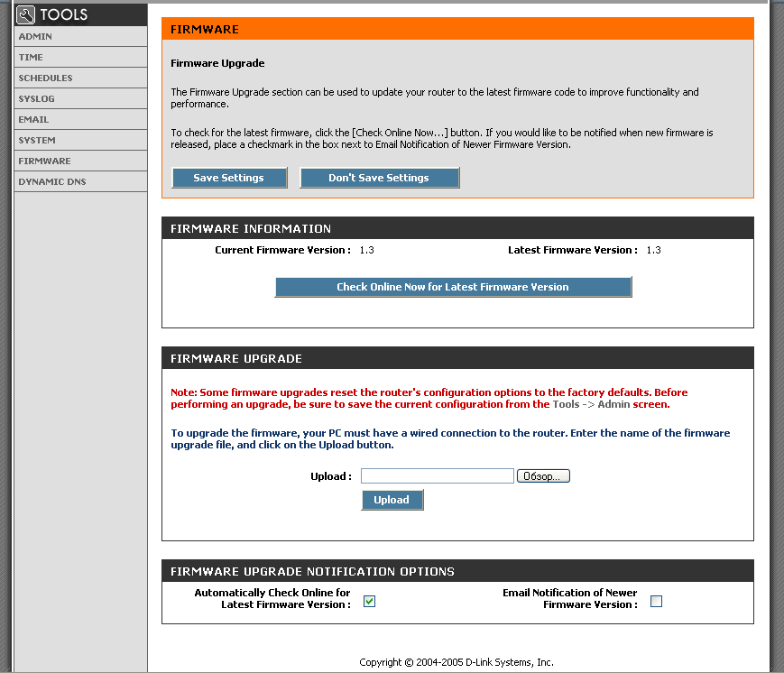This screenshot has height=673, width=784.
Task: Click the FIRMWARE INFORMATION section header
Action: coord(457,228)
